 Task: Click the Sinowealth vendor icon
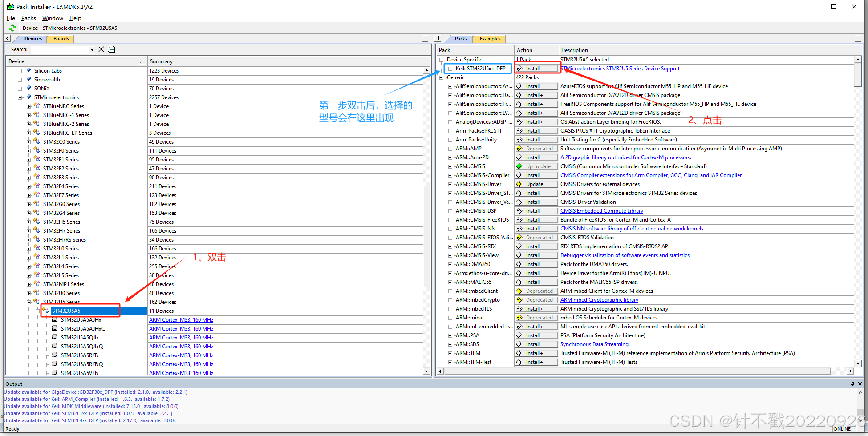pos(29,79)
